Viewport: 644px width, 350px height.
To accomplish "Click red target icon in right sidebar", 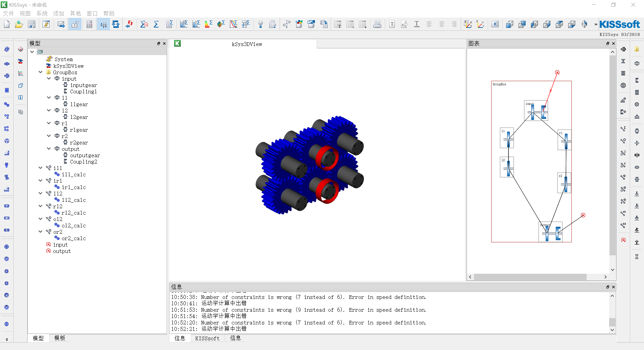I will tap(623, 240).
